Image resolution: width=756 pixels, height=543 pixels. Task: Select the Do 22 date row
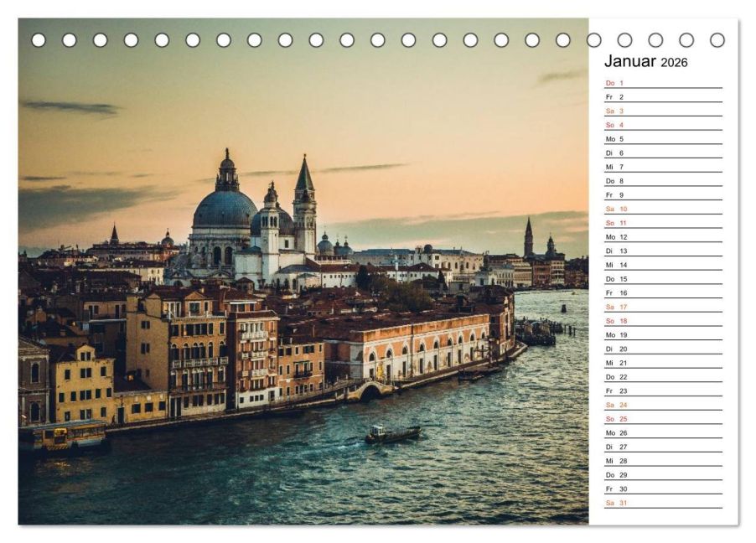click(x=663, y=376)
